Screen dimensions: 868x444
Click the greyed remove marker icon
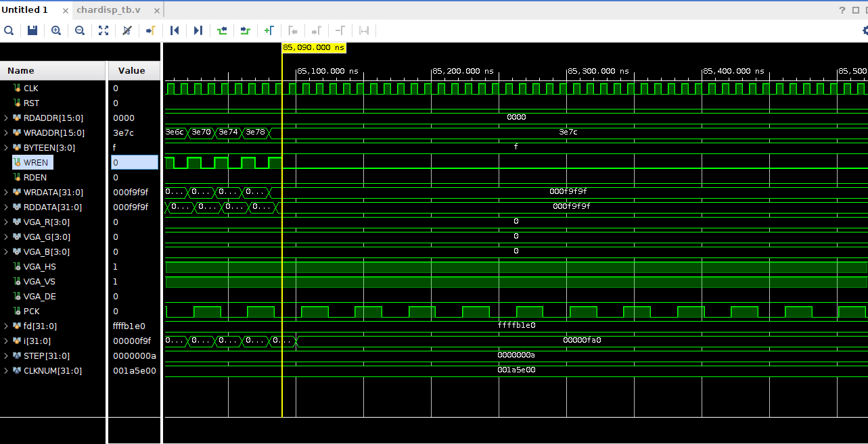(x=340, y=30)
